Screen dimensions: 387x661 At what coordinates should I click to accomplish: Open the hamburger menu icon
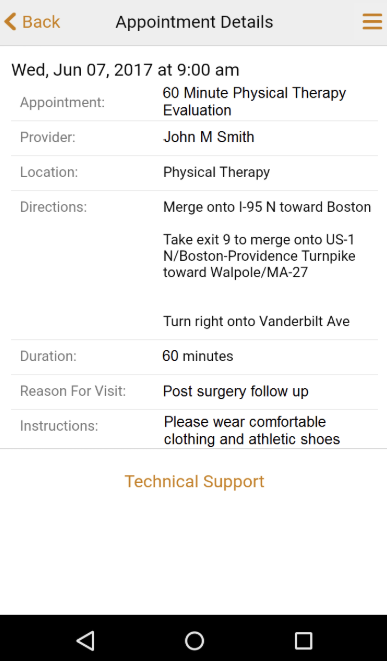372,21
